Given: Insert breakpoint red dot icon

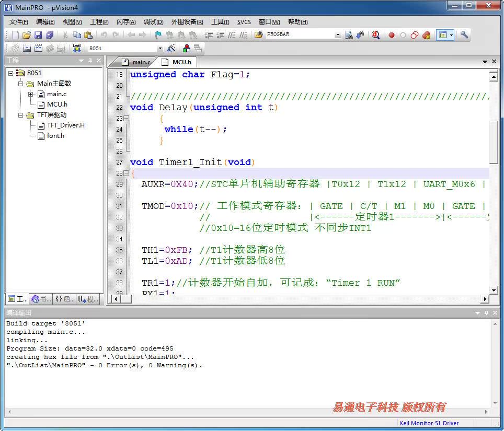Looking at the screenshot, I should point(392,35).
